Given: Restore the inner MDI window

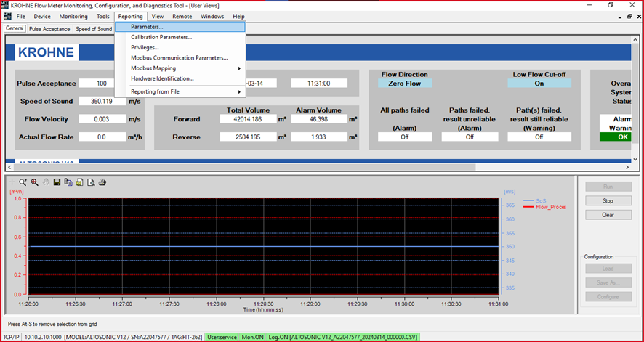Looking at the screenshot, I should pos(629,17).
